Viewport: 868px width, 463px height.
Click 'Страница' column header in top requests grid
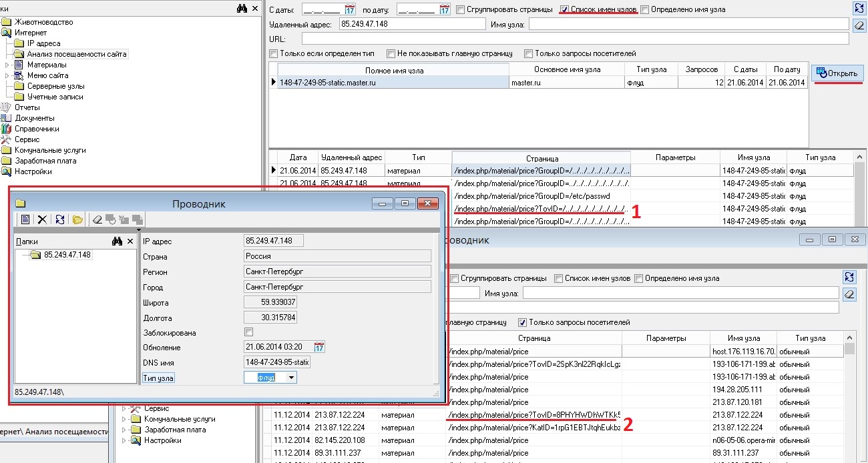(541, 158)
